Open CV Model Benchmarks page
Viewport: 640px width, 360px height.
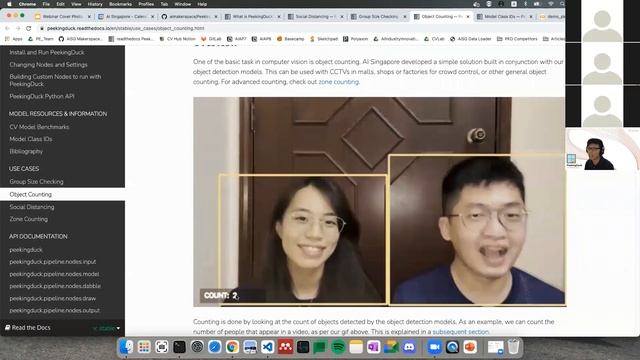[x=39, y=127]
